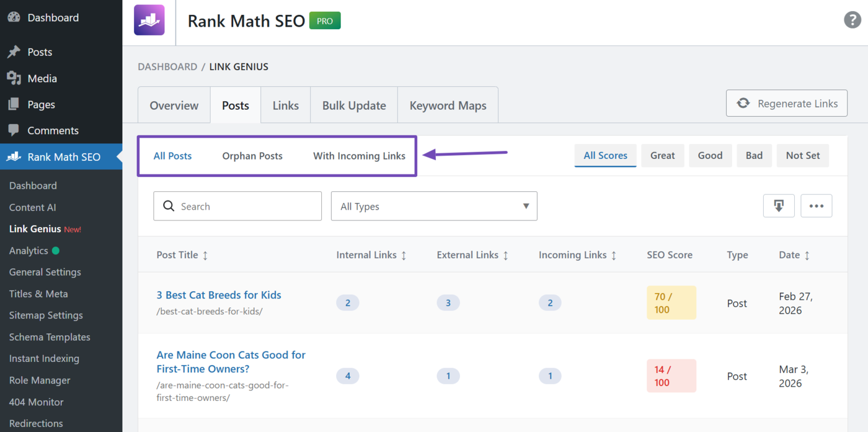Sort by Date arrows
The image size is (868, 432).
(807, 255)
